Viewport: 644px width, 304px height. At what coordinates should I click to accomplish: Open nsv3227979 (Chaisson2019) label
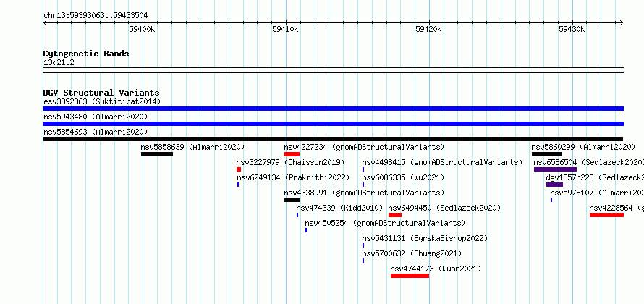point(290,162)
